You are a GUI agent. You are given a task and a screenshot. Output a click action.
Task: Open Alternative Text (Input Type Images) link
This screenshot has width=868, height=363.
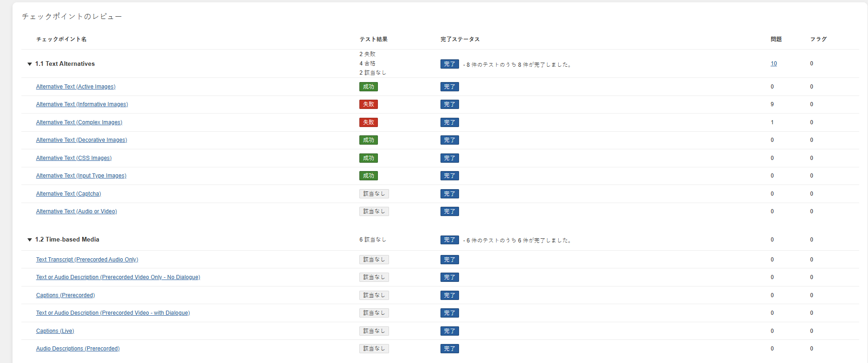81,176
